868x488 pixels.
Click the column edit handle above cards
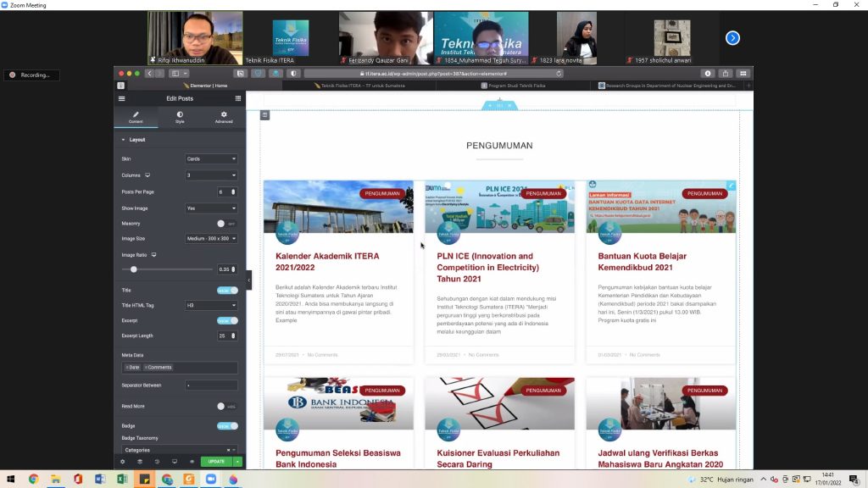(265, 115)
